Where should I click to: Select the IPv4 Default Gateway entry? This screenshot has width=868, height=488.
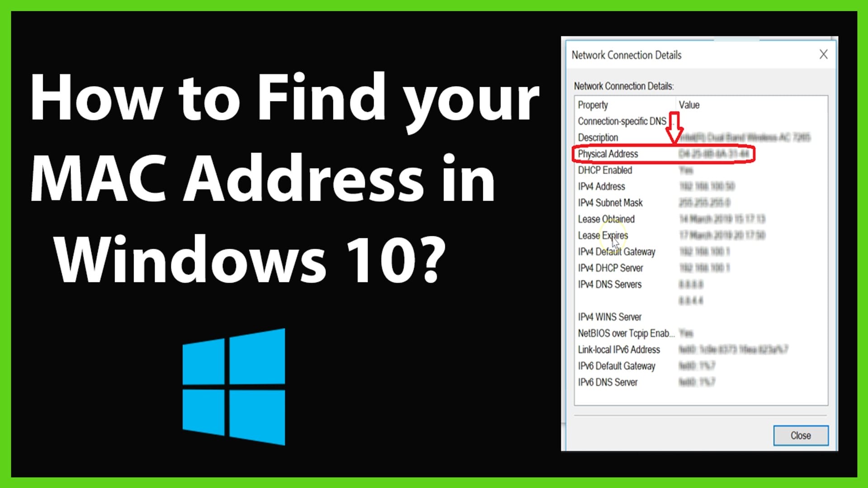click(617, 251)
